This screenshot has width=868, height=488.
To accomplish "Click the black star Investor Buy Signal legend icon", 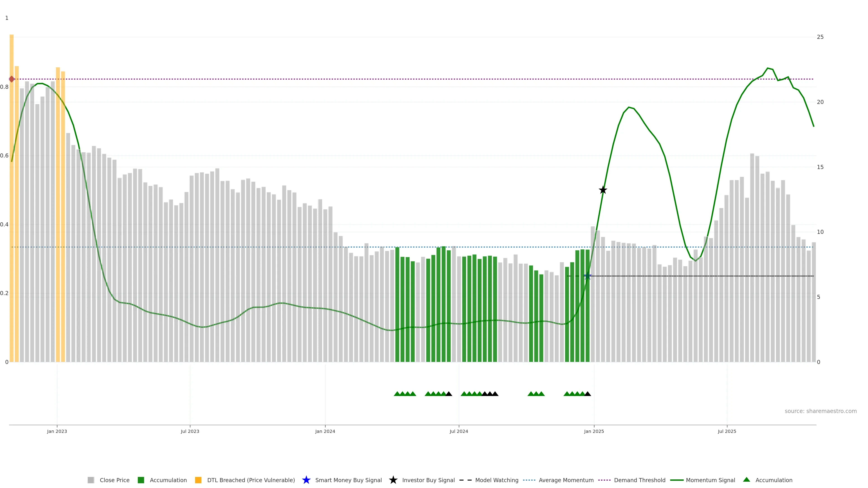I will [393, 480].
